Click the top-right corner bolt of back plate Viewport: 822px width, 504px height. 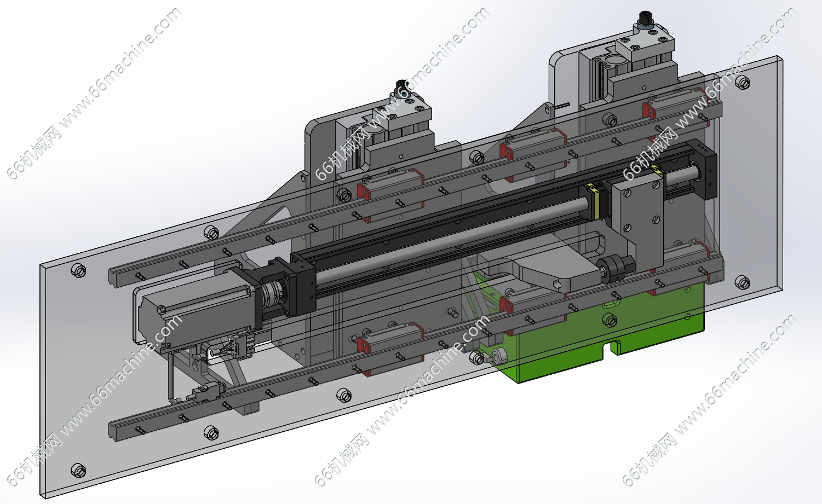pos(742,83)
